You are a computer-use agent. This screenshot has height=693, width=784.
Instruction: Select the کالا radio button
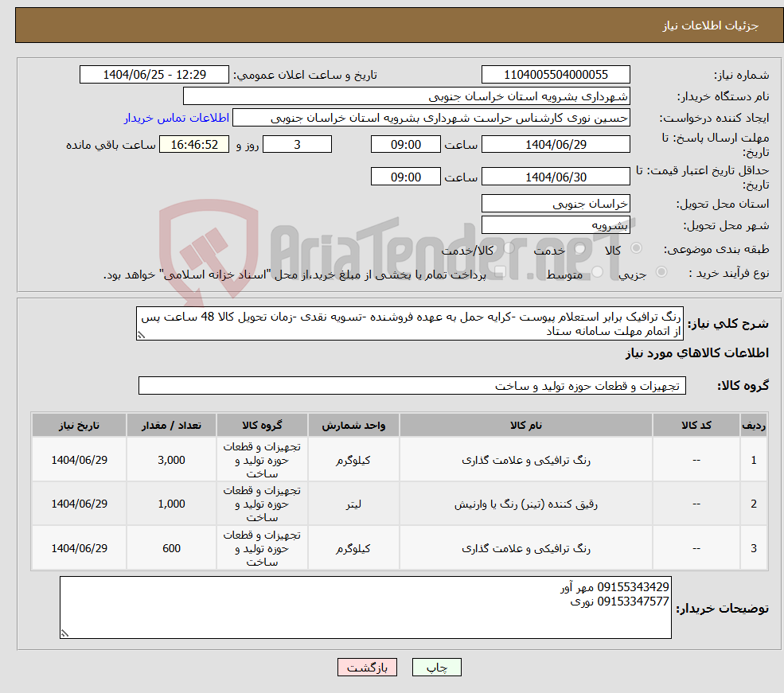point(637,248)
